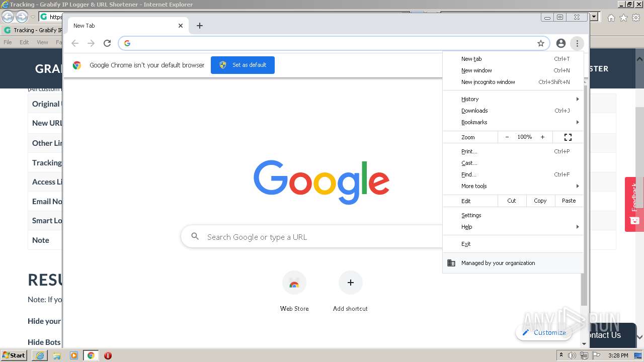Click the volume tray icon
The image size is (644, 362).
point(572,355)
